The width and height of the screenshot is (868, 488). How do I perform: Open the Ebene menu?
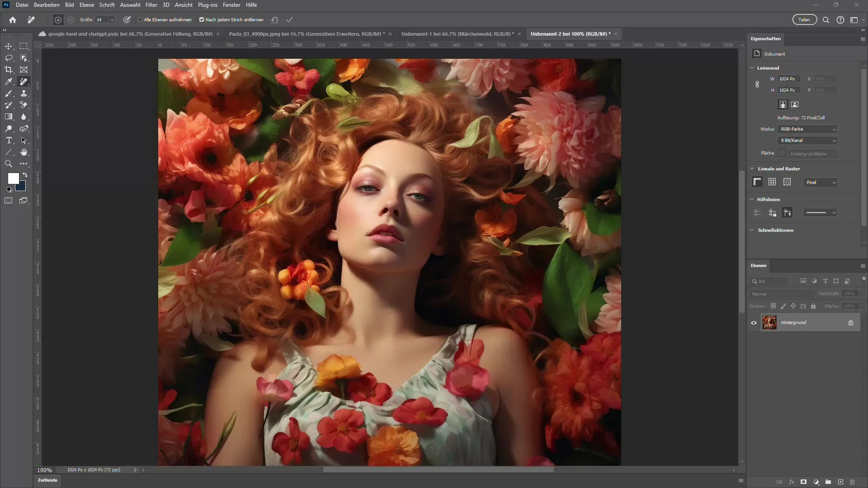pos(87,5)
